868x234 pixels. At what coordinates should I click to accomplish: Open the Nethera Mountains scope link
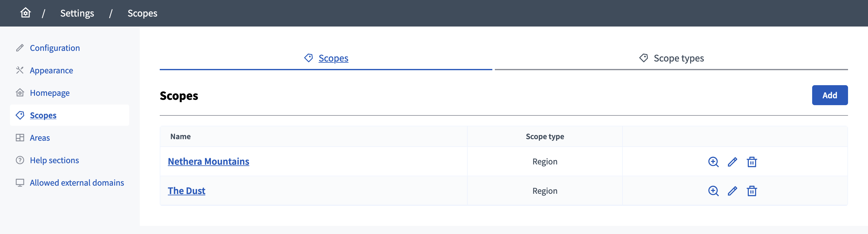(208, 162)
